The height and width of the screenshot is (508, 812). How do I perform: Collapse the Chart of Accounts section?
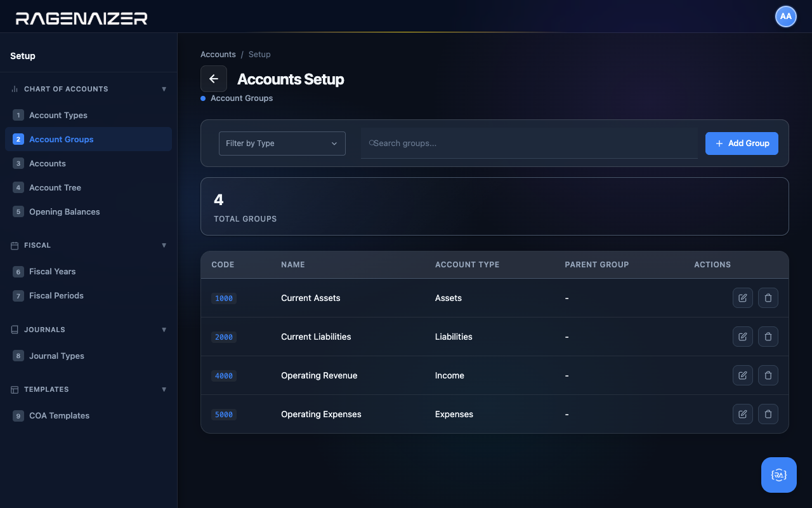[x=164, y=89]
